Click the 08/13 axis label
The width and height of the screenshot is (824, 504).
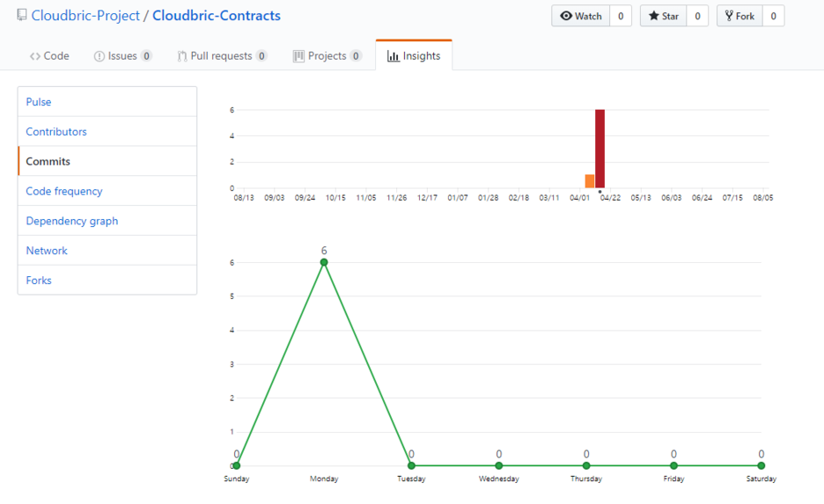244,198
